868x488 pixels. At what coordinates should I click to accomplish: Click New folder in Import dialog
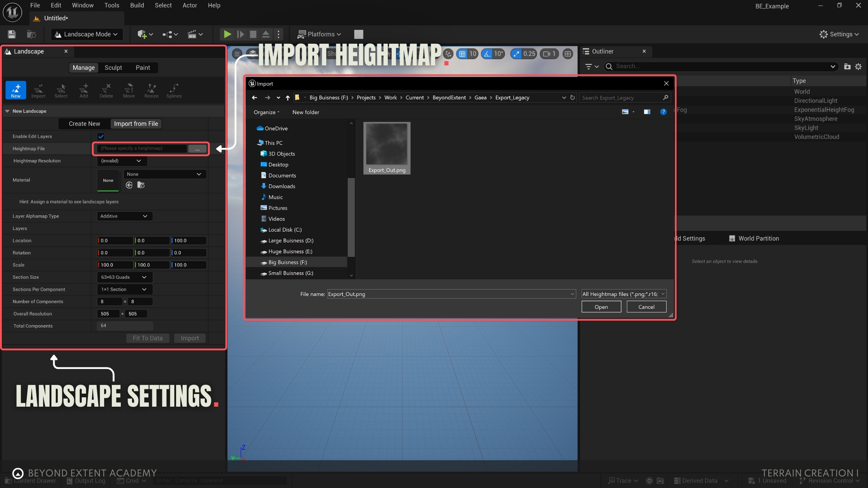[x=306, y=112]
